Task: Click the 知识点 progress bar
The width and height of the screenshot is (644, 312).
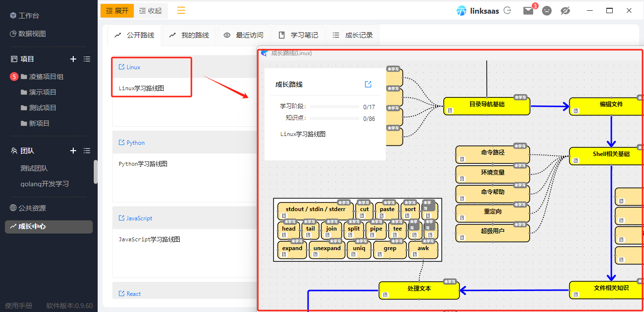Action: (x=334, y=118)
